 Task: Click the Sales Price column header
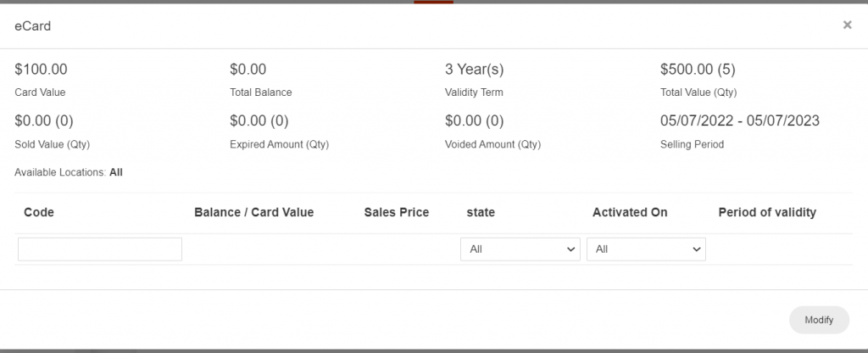tap(396, 213)
